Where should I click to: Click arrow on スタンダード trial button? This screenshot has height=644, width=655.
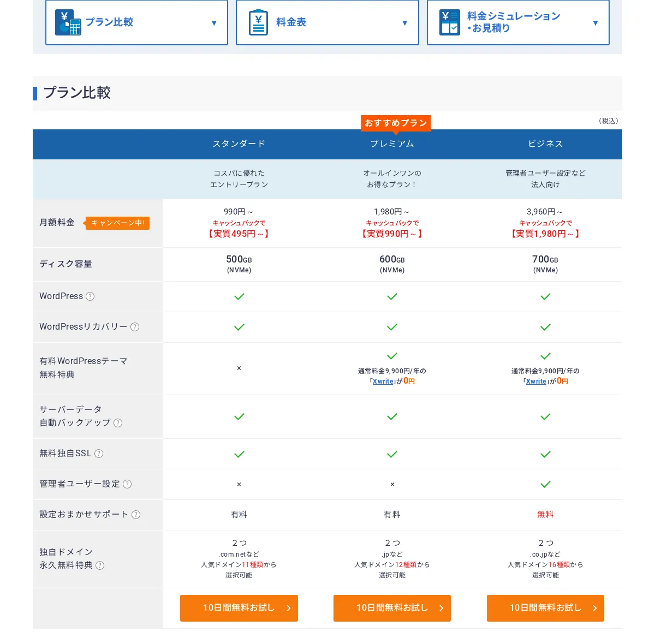(289, 608)
